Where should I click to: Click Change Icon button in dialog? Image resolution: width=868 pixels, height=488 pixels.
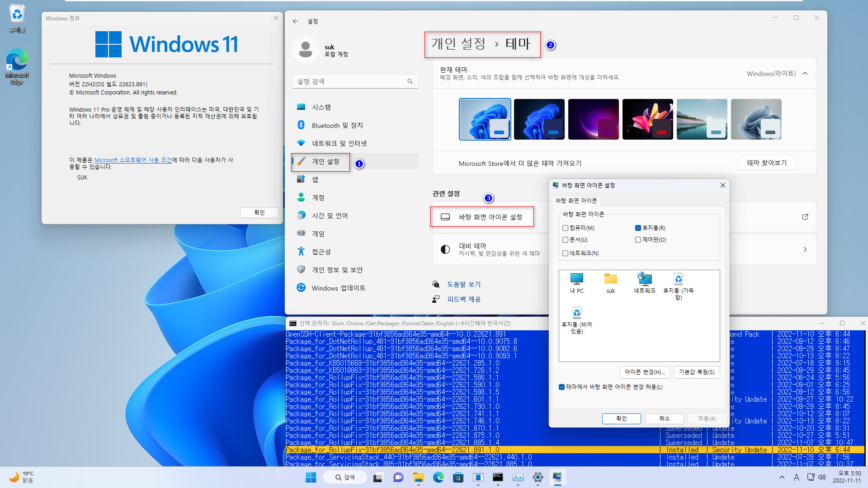coord(645,372)
